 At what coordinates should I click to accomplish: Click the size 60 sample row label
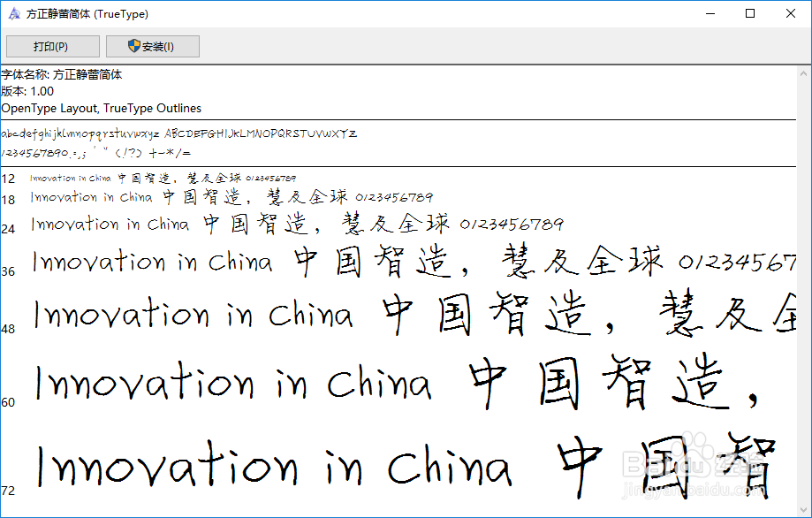(8, 402)
